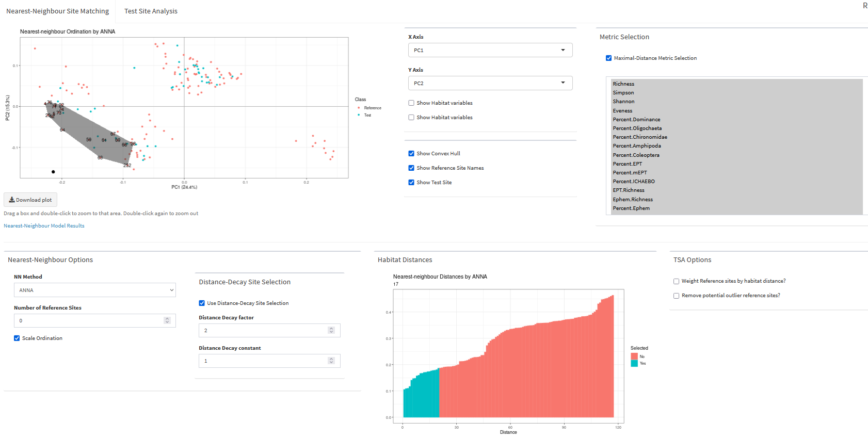
Task: Expand the Y Axis selection dropdown
Action: [490, 83]
